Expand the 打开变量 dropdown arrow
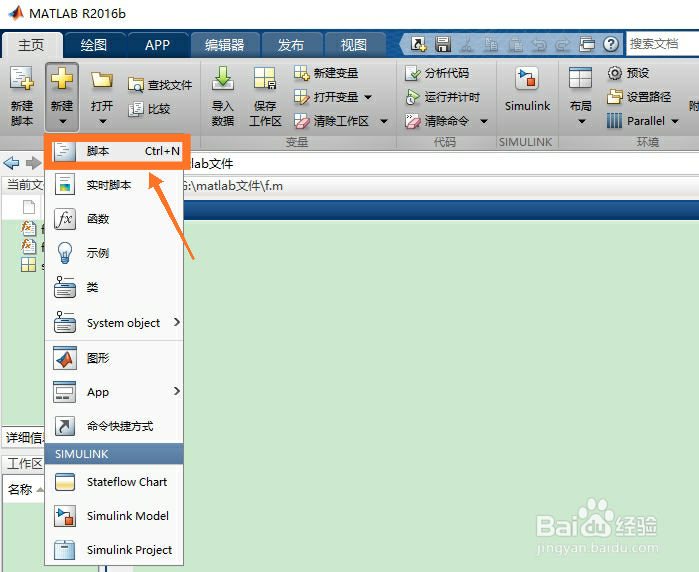Viewport: 699px width, 572px height. click(368, 97)
